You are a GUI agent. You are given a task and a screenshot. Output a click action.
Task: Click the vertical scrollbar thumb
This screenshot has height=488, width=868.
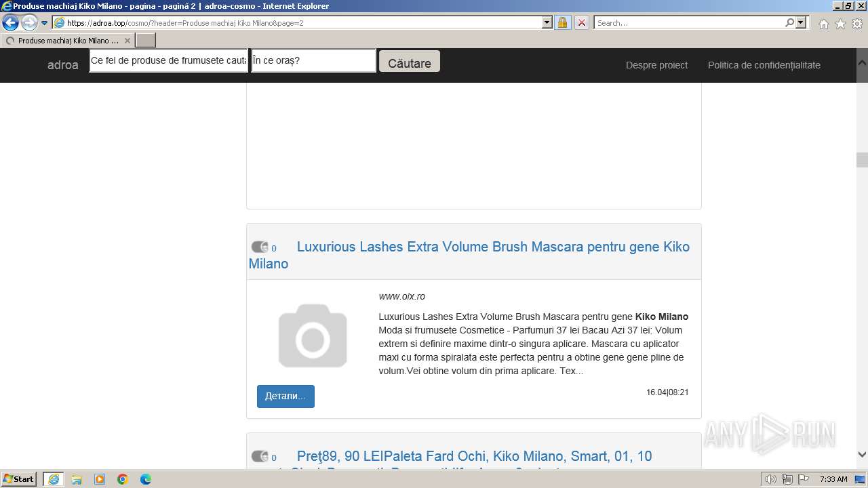point(862,160)
